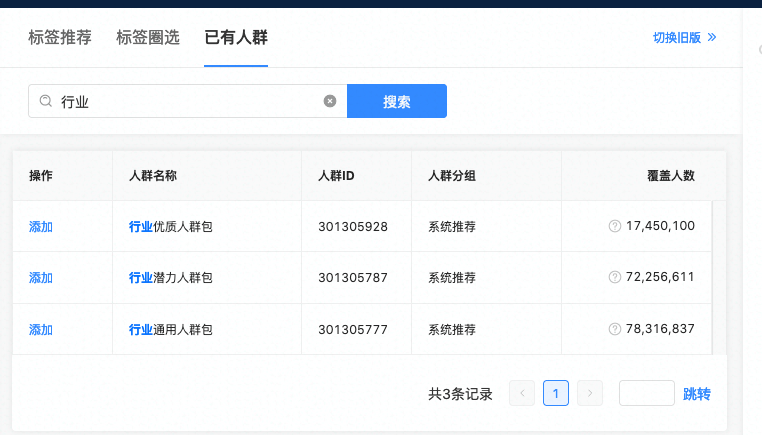
Task: Open help icon beside 72,256,611
Action: tap(615, 277)
